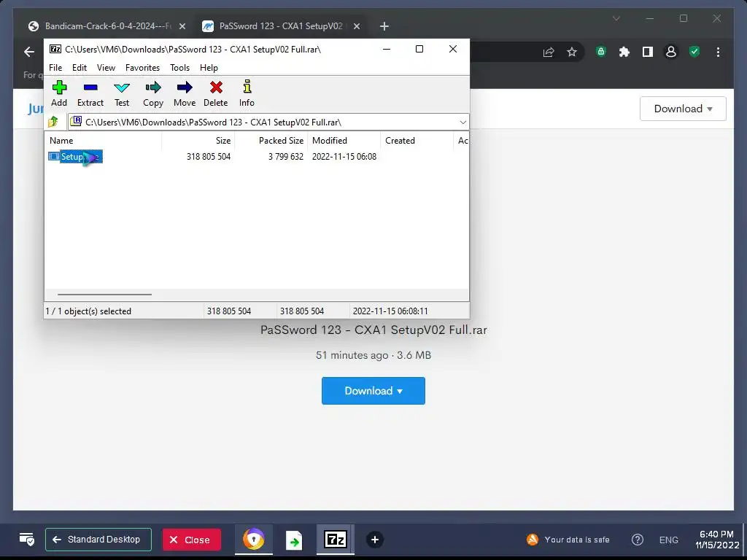This screenshot has width=747, height=560.
Task: Click the clock showing 6:40 PM
Action: (716, 540)
